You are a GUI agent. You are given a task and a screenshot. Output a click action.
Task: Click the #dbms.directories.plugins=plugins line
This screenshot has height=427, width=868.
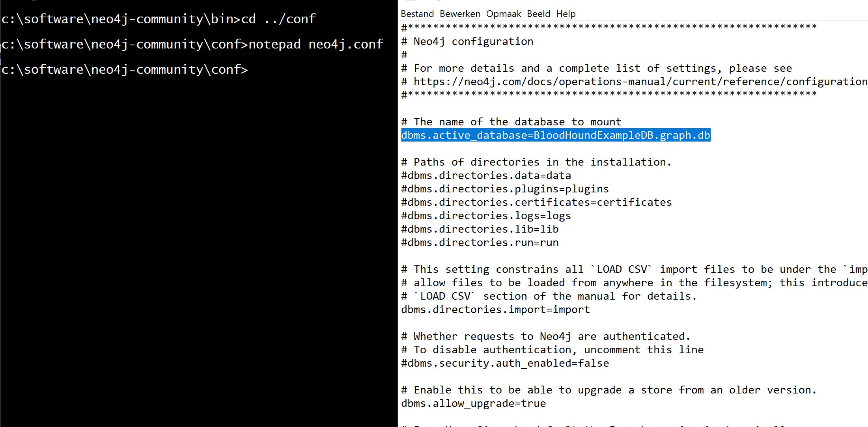(505, 189)
